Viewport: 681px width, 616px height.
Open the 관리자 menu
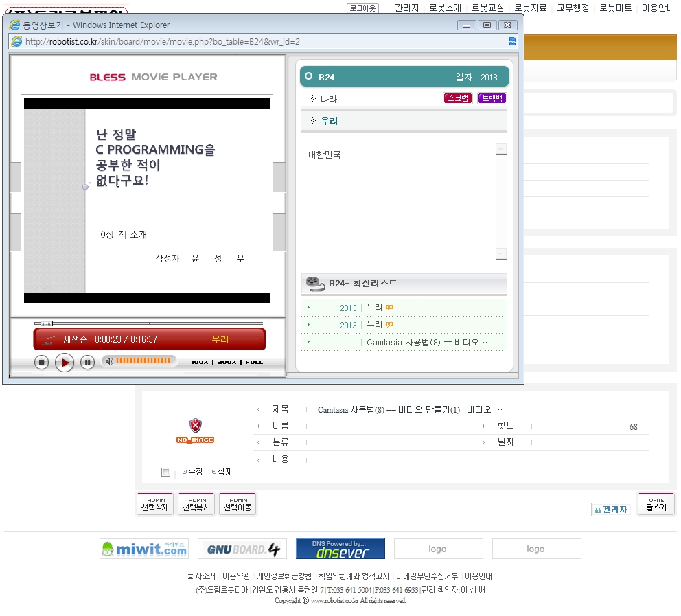pyautogui.click(x=407, y=8)
